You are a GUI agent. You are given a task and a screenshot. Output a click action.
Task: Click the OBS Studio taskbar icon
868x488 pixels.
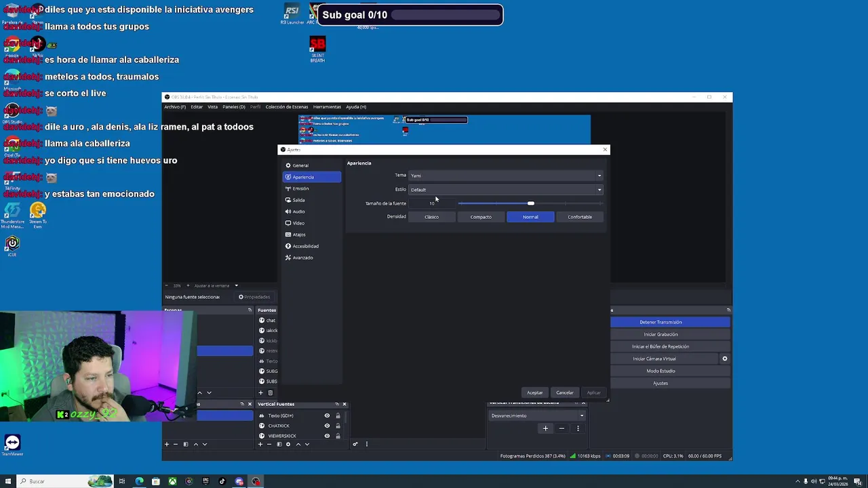pos(256,481)
